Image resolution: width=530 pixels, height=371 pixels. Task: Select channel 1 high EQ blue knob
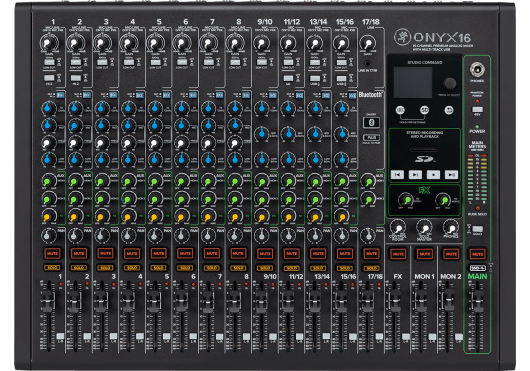[49, 108]
